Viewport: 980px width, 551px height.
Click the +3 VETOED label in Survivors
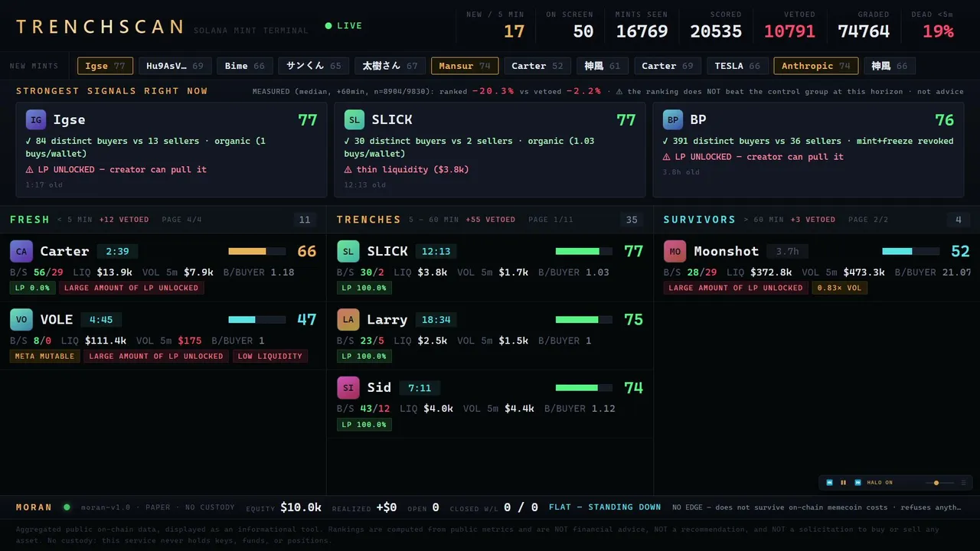(x=813, y=220)
